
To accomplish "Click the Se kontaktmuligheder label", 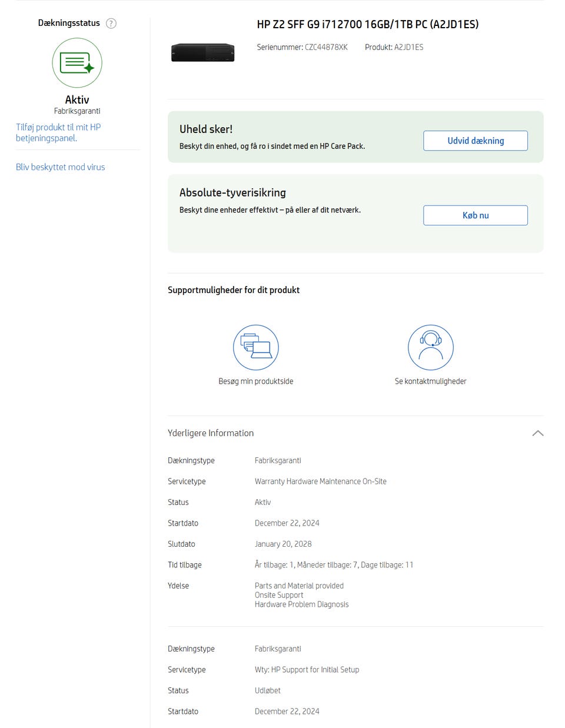I will pos(431,381).
